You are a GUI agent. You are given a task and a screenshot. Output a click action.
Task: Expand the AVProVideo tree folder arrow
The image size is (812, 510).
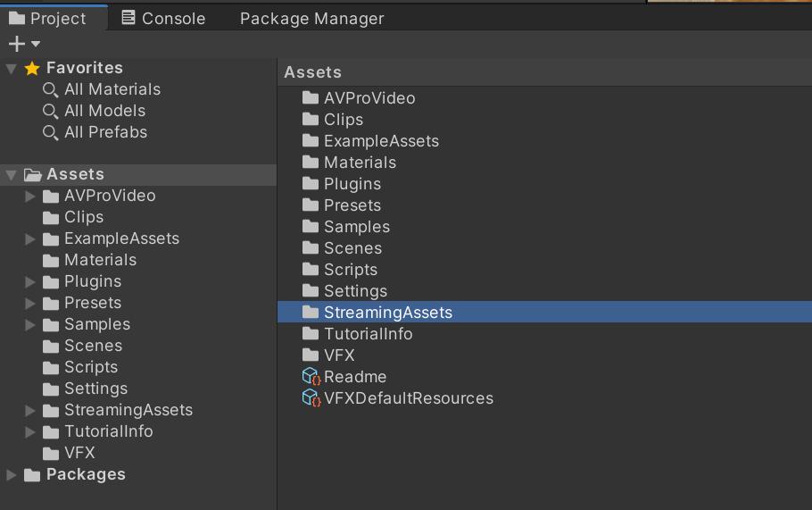pos(30,196)
